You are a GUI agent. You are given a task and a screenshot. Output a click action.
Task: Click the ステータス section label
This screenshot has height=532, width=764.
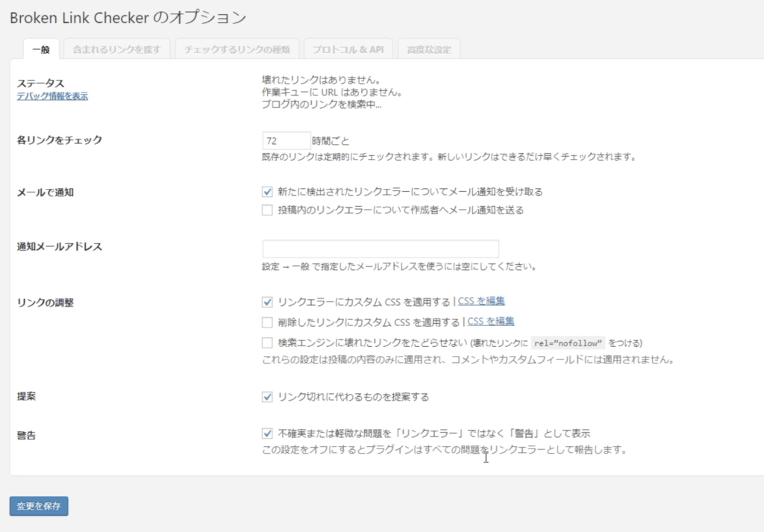tap(40, 84)
